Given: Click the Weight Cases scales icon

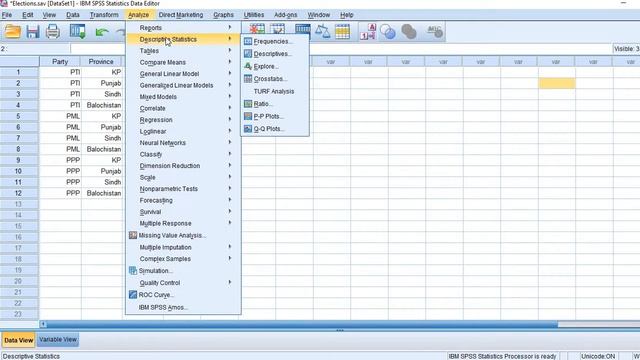Looking at the screenshot, I should click(x=322, y=31).
